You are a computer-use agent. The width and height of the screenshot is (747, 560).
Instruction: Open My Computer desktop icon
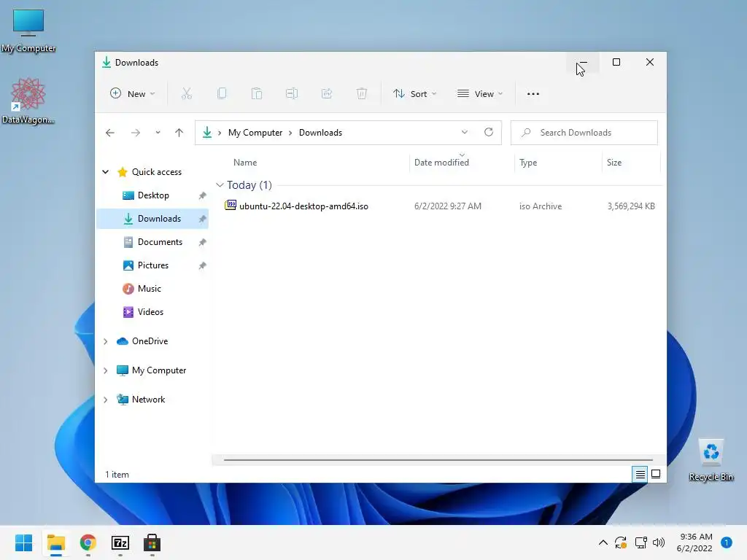28,31
